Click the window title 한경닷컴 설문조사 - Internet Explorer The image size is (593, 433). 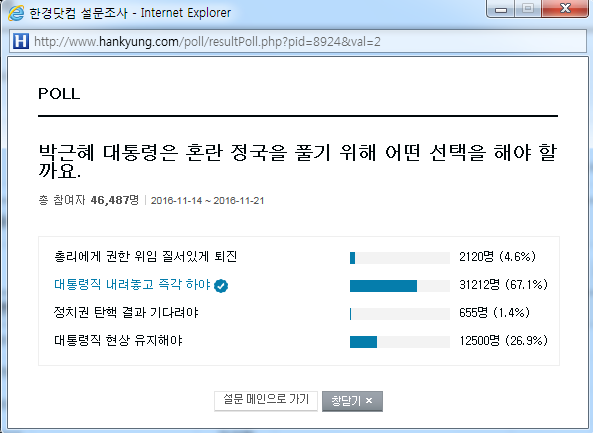[130, 13]
